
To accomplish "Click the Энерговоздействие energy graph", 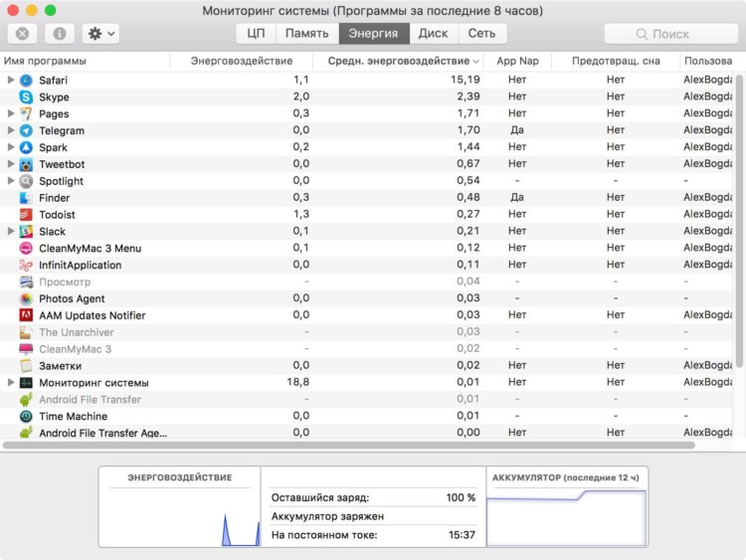I will pos(180,517).
